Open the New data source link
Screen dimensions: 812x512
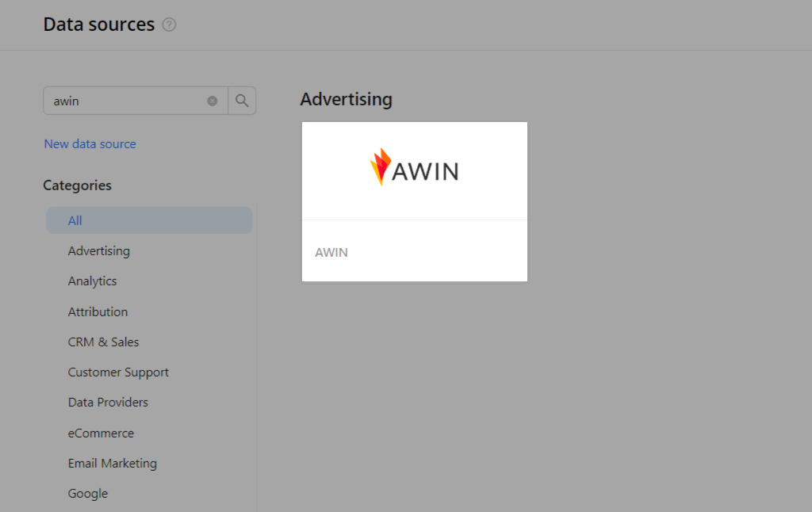click(90, 143)
